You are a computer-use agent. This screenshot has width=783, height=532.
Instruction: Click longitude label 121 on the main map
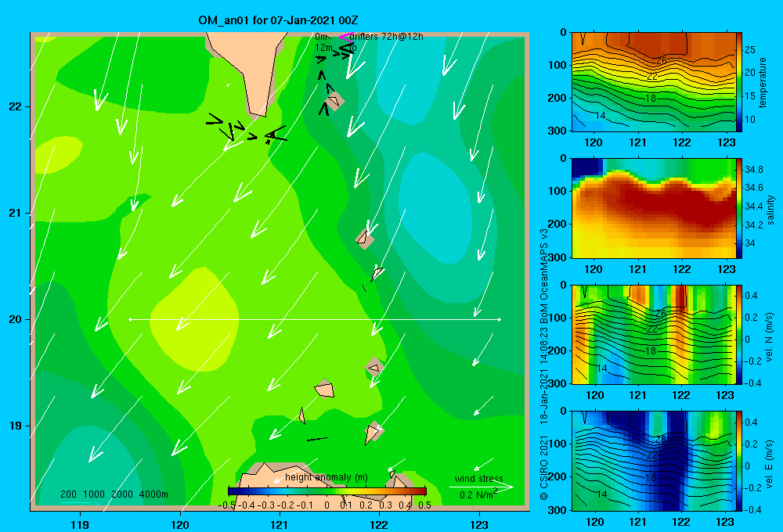point(280,524)
